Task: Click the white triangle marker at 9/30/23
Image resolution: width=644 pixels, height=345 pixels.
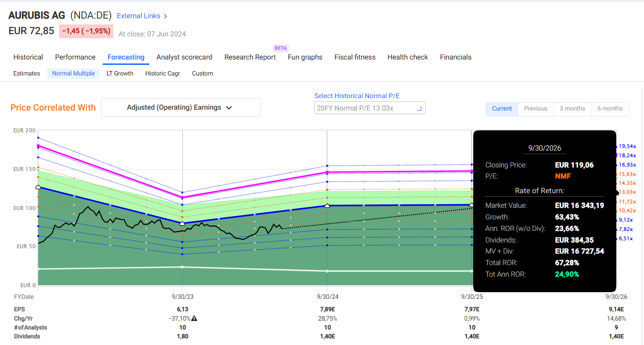Action: (x=182, y=223)
